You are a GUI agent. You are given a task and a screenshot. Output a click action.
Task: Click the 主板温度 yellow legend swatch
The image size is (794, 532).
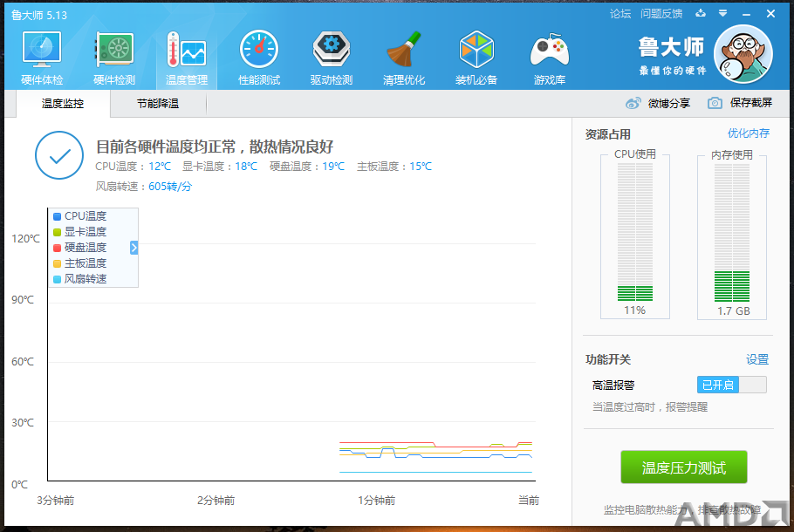click(x=58, y=263)
